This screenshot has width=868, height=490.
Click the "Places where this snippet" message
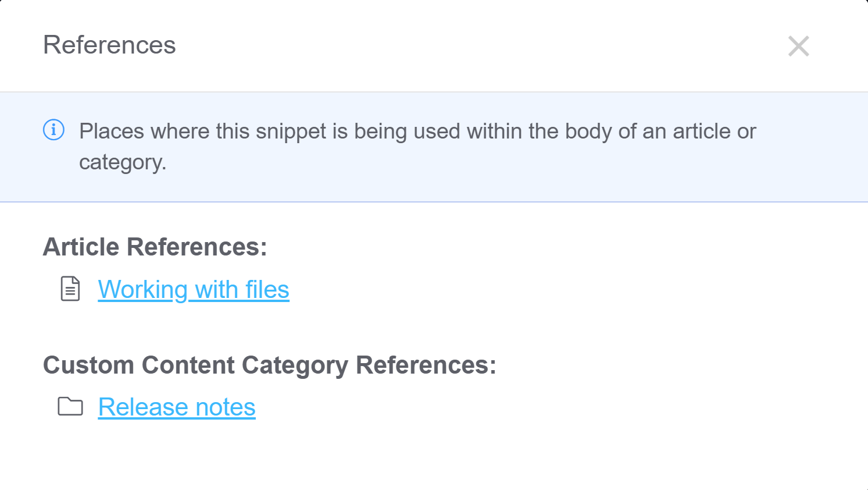tap(417, 132)
